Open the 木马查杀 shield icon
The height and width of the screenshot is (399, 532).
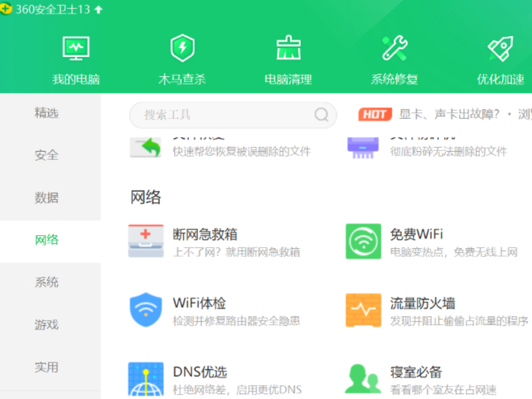pos(182,48)
